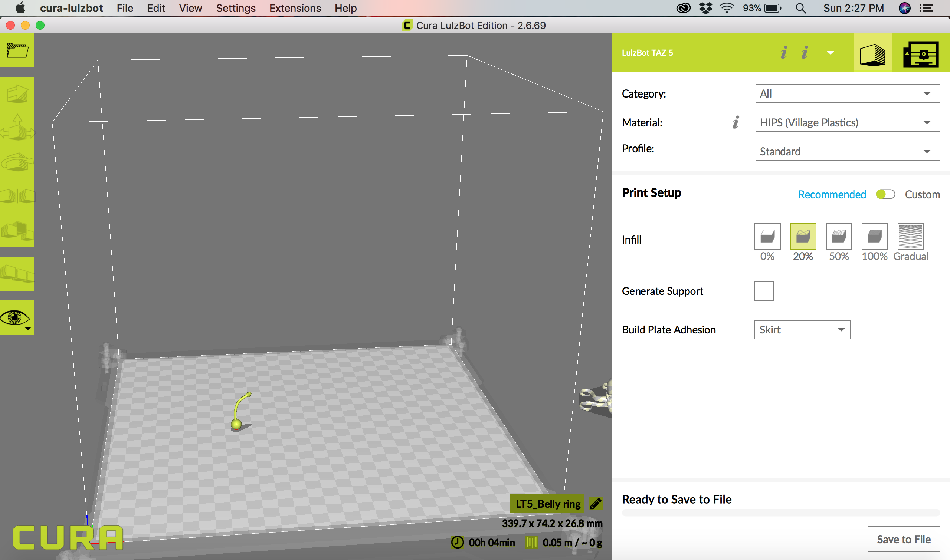
Task: Select the Move tool in sidebar
Action: pyautogui.click(x=17, y=94)
